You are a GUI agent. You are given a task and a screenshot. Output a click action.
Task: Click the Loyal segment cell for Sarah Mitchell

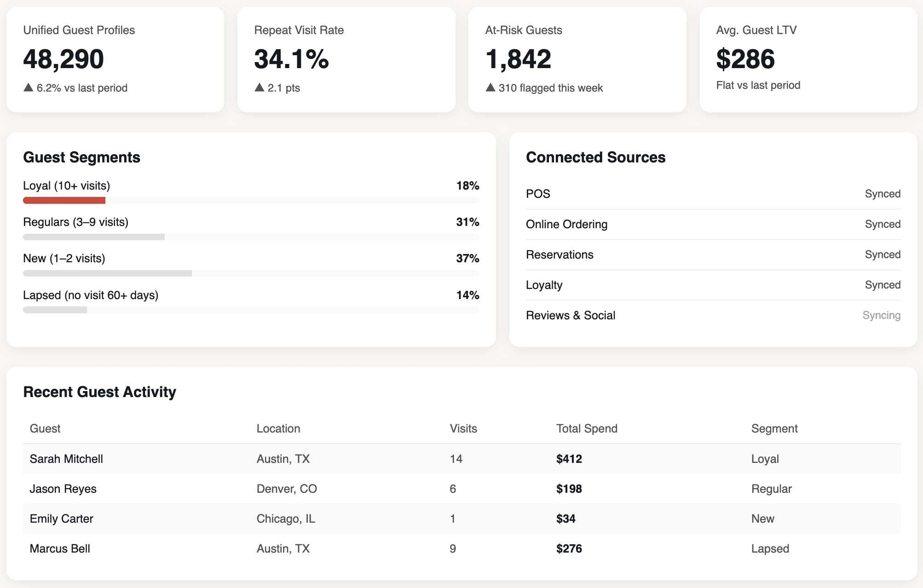coord(765,459)
